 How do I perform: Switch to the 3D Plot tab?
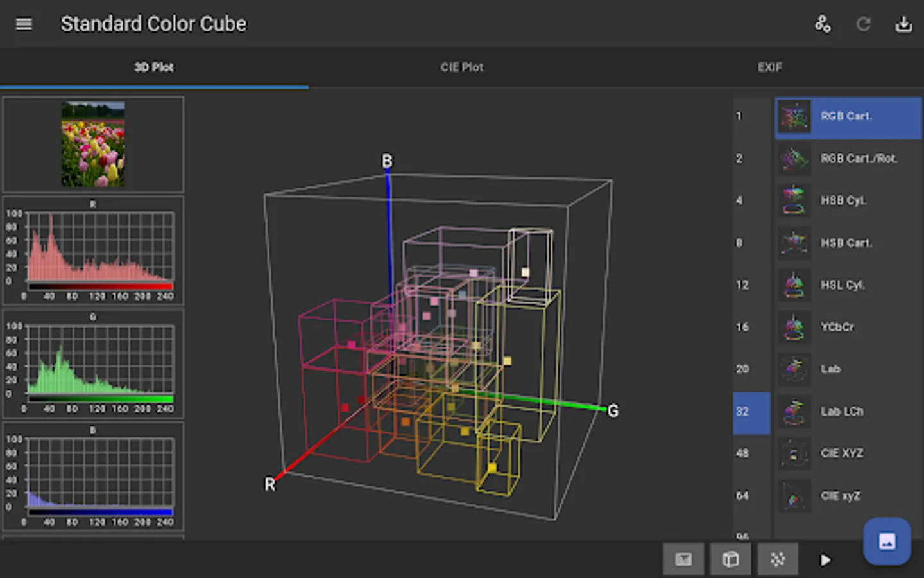click(154, 67)
